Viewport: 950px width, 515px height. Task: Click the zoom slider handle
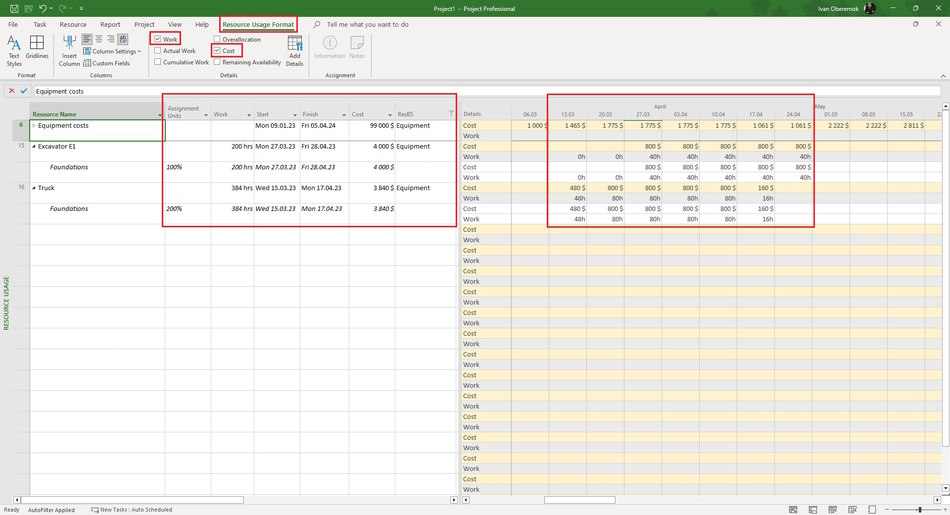click(x=920, y=510)
